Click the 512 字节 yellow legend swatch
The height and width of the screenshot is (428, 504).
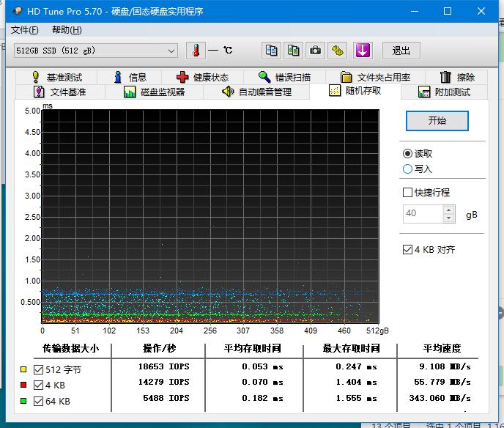[23, 369]
